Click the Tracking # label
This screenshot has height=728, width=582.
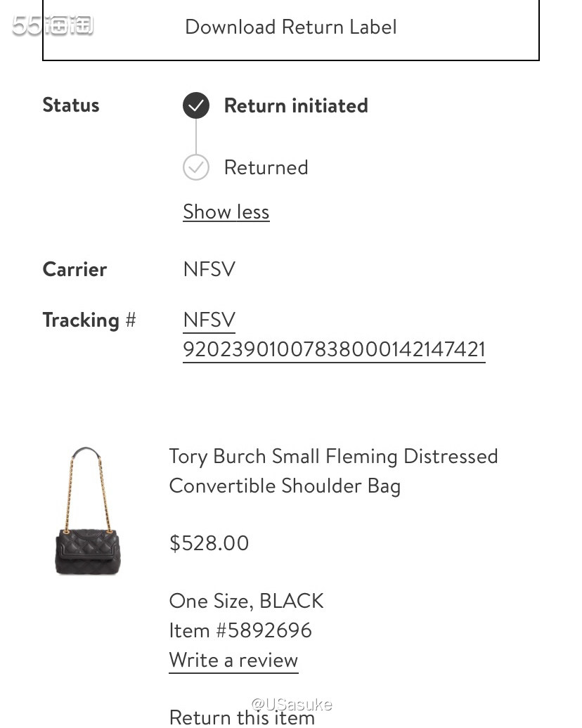89,320
